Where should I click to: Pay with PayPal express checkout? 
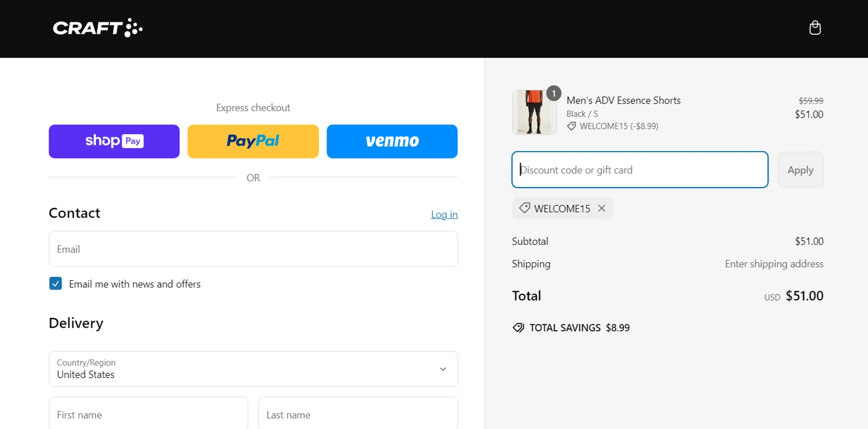253,141
